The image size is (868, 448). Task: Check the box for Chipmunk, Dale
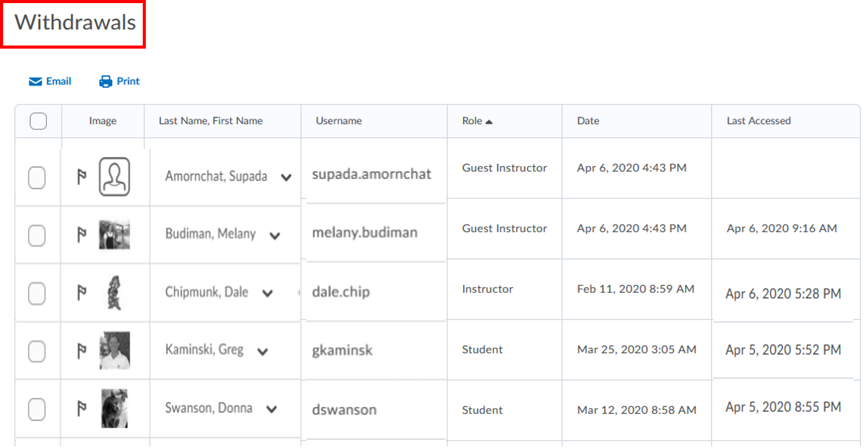point(37,293)
